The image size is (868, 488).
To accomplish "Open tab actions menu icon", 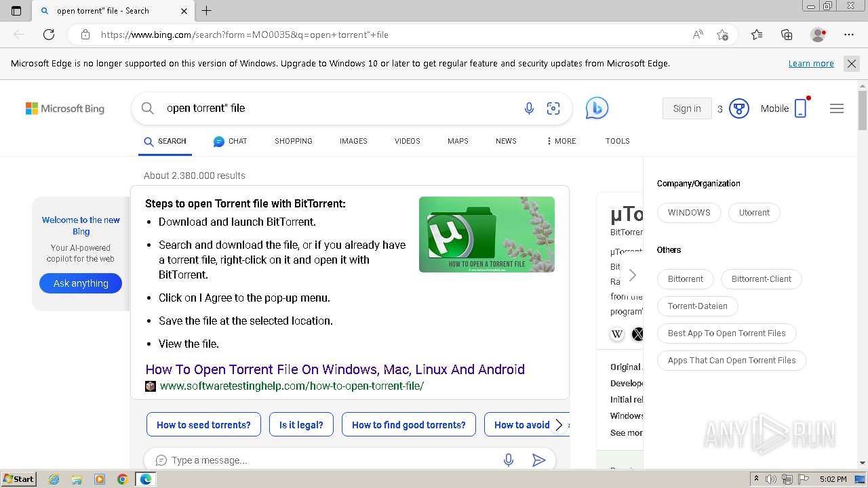I will click(x=16, y=11).
